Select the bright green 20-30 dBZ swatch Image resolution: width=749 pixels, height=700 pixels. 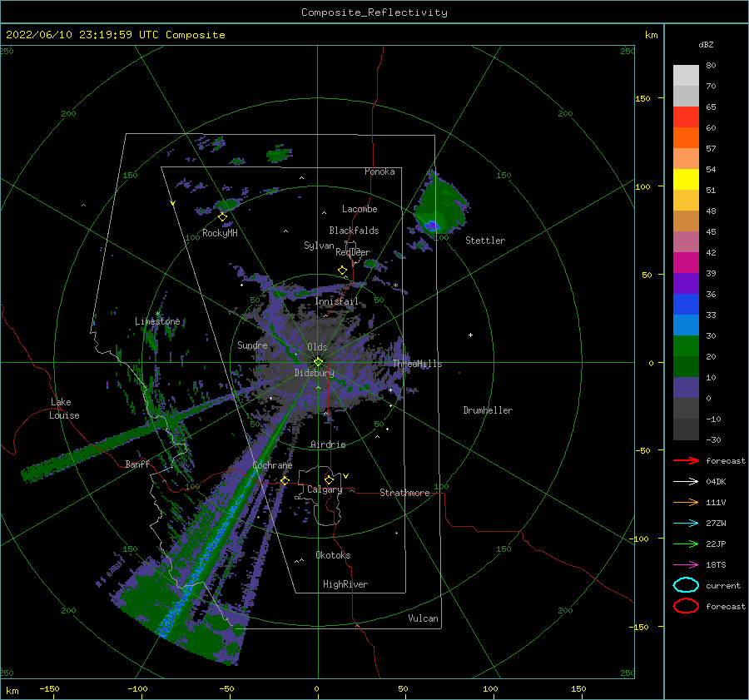pos(686,346)
